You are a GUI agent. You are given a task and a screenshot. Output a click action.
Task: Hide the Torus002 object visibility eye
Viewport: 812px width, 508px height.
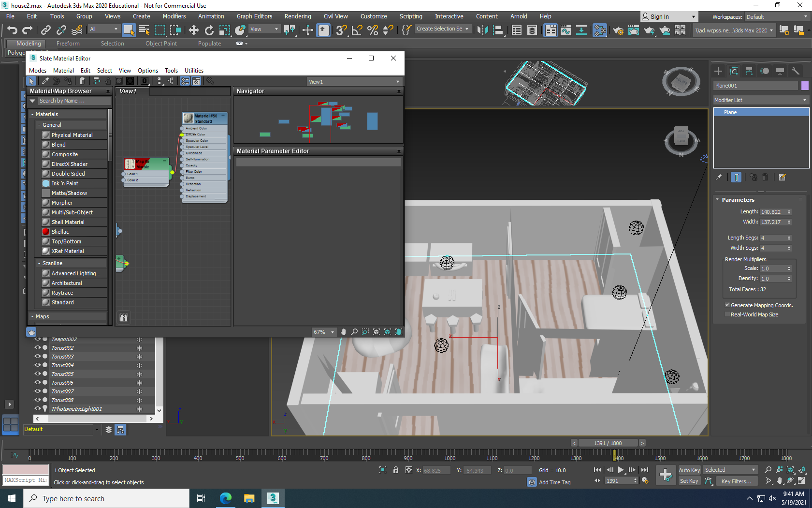pyautogui.click(x=37, y=348)
